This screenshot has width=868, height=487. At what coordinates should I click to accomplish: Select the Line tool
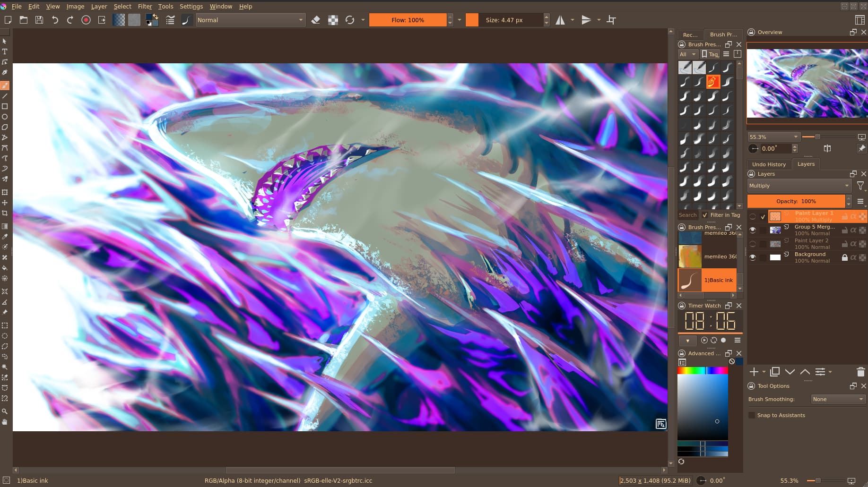(5, 96)
